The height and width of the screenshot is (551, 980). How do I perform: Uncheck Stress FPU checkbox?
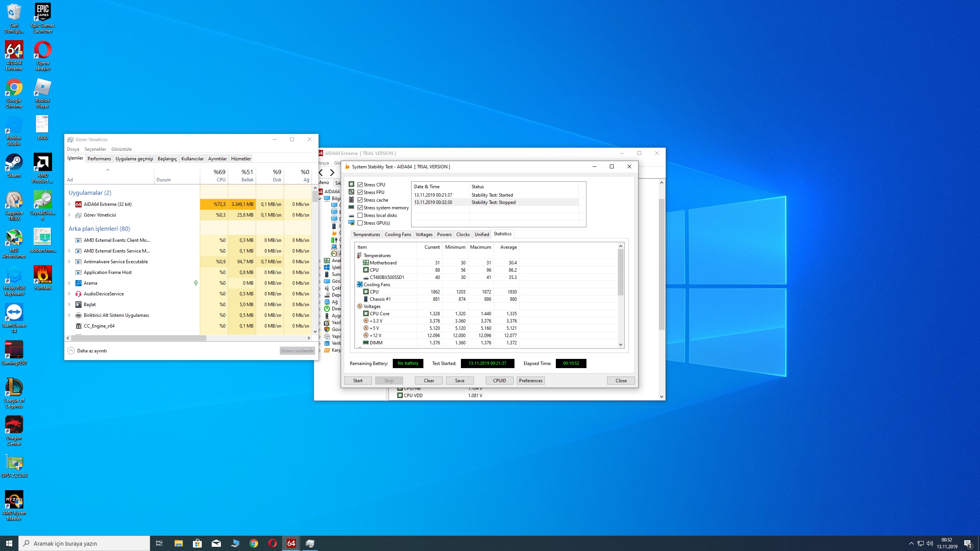pos(360,192)
